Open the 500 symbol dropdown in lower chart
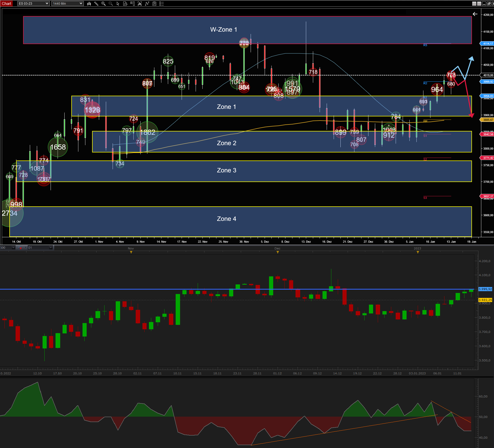Viewport: 494px width, 448px height. [x=7, y=248]
